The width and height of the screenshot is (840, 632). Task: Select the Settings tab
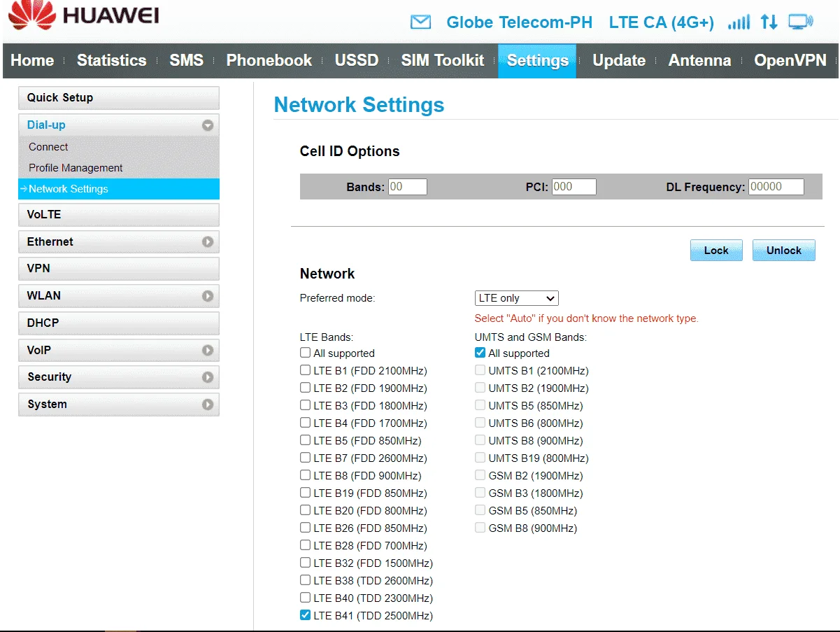coord(537,61)
